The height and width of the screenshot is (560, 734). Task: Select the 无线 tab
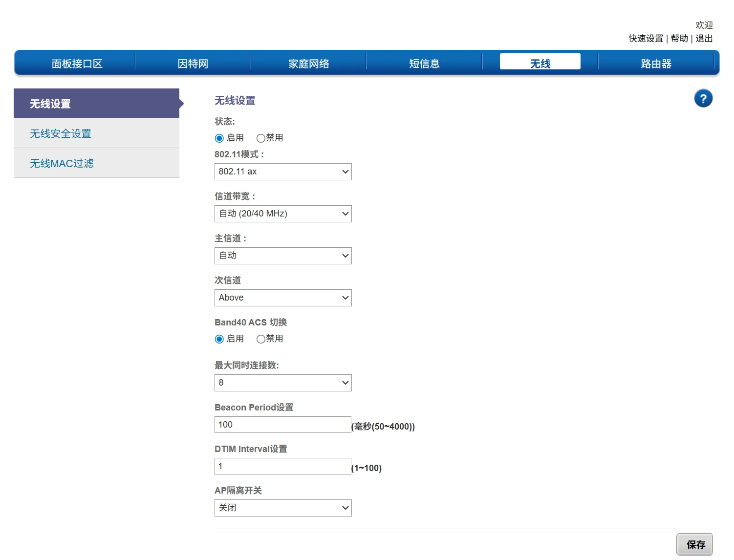pyautogui.click(x=540, y=62)
